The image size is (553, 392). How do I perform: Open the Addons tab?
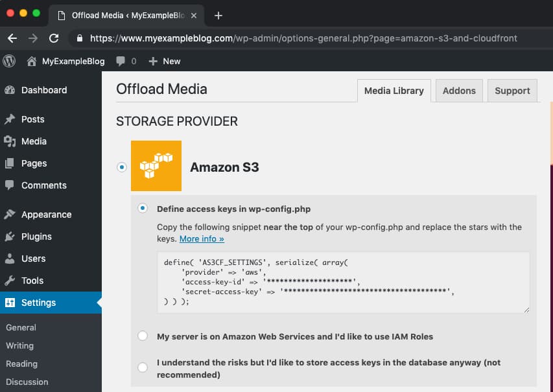coord(459,91)
